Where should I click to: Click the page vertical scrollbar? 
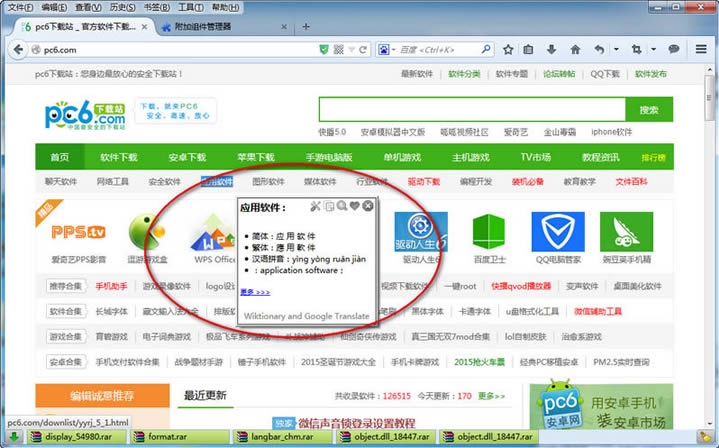tap(709, 248)
